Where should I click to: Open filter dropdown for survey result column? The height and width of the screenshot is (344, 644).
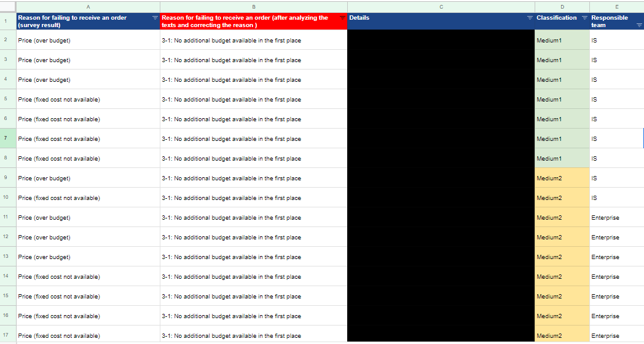pyautogui.click(x=155, y=18)
